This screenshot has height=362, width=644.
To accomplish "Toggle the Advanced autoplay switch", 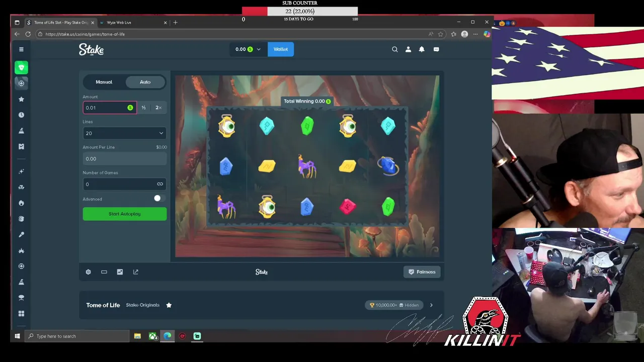I will [x=159, y=199].
